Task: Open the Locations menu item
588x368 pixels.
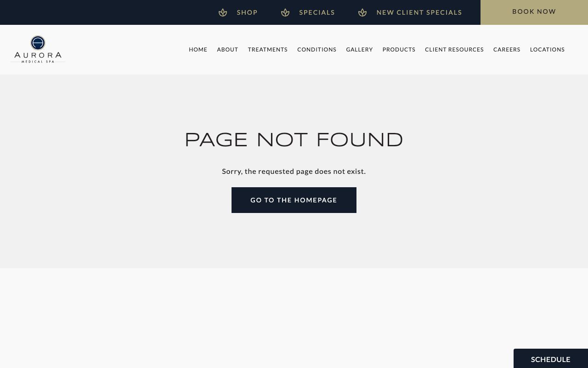Action: (x=547, y=50)
